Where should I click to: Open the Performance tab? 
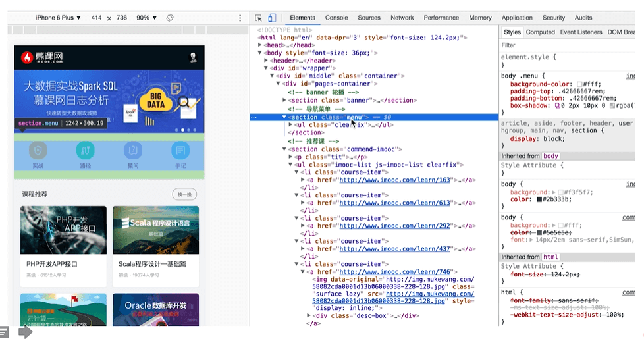tap(441, 18)
